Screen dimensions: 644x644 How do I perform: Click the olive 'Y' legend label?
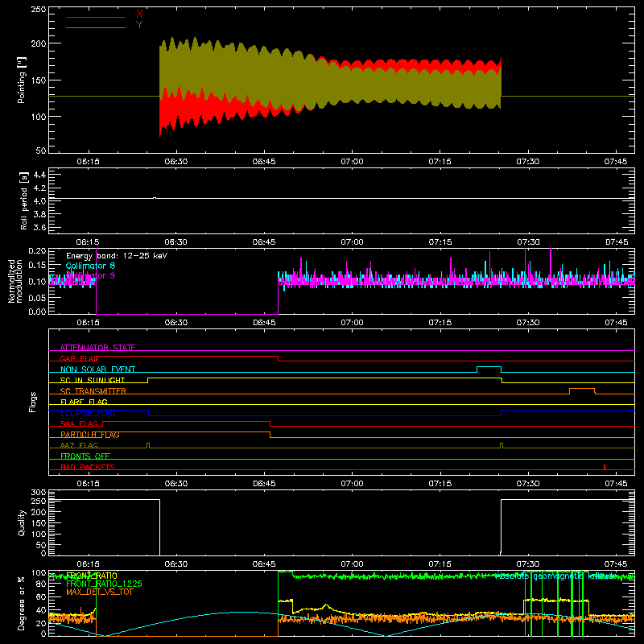pos(139,25)
